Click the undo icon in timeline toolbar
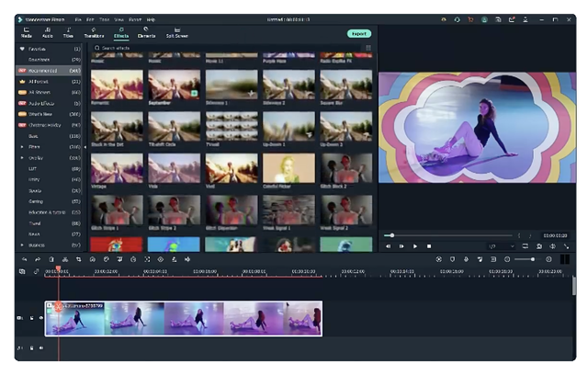Viewport: 588px width, 376px height. tap(24, 259)
